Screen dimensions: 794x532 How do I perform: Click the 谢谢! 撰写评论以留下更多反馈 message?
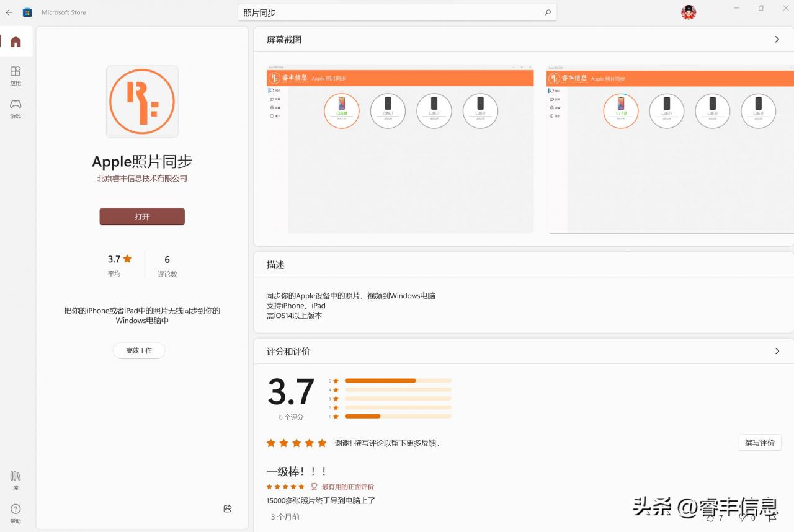pos(388,443)
